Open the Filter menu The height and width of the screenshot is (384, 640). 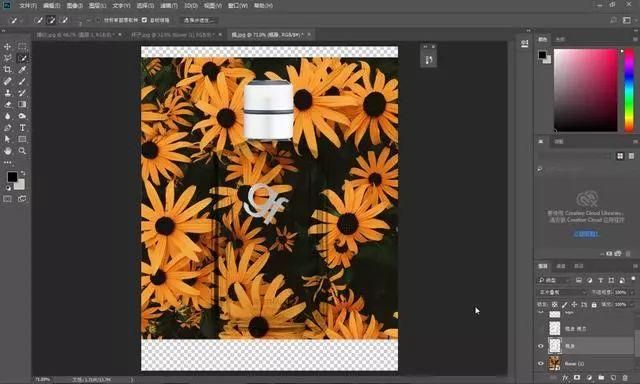point(169,6)
